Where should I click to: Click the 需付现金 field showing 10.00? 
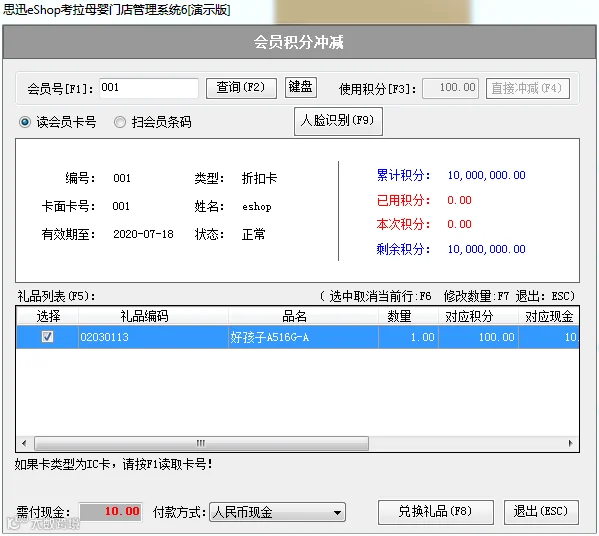coord(111,512)
